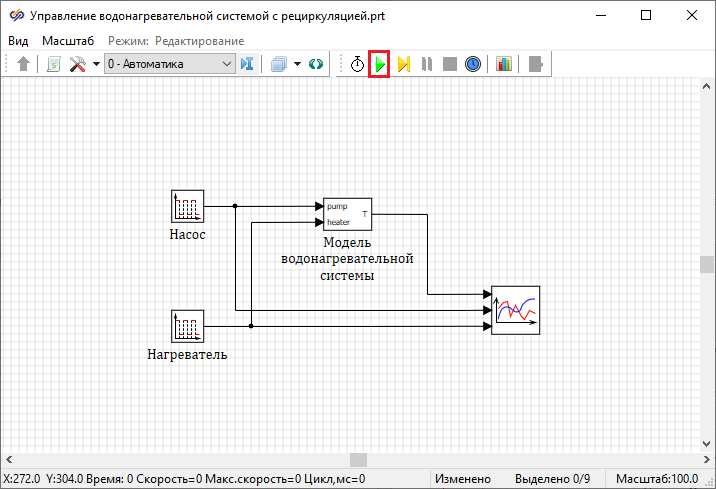The width and height of the screenshot is (716, 489).
Task: Select the 'Насос' source block
Action: point(188,207)
